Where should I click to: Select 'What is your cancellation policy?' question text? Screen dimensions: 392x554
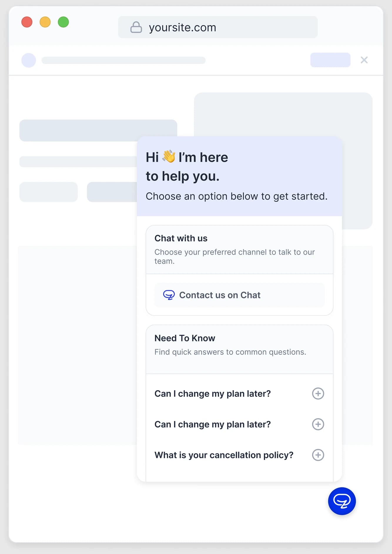point(224,455)
